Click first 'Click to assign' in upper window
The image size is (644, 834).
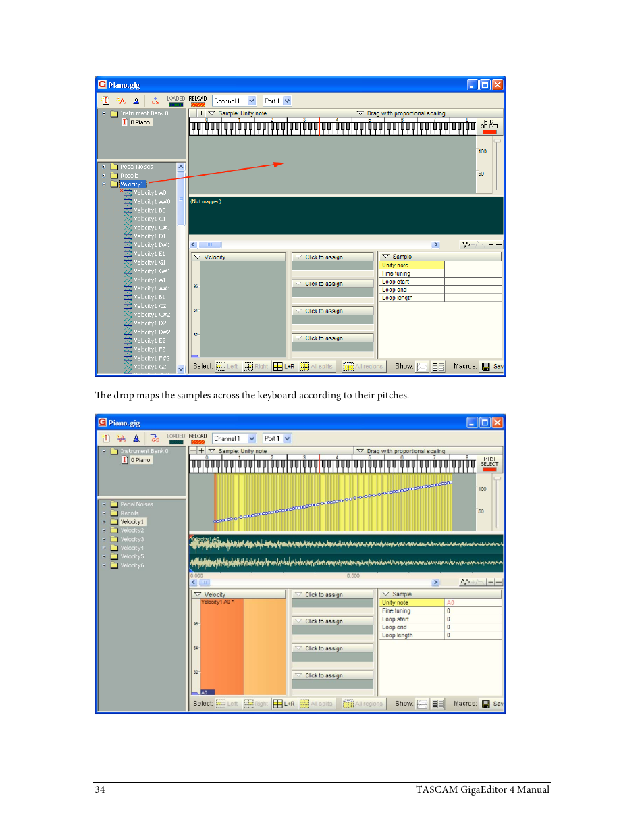point(333,257)
